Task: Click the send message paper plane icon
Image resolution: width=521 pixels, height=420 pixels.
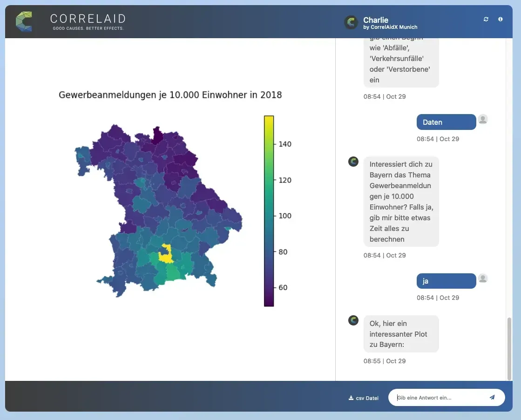Action: 492,397
